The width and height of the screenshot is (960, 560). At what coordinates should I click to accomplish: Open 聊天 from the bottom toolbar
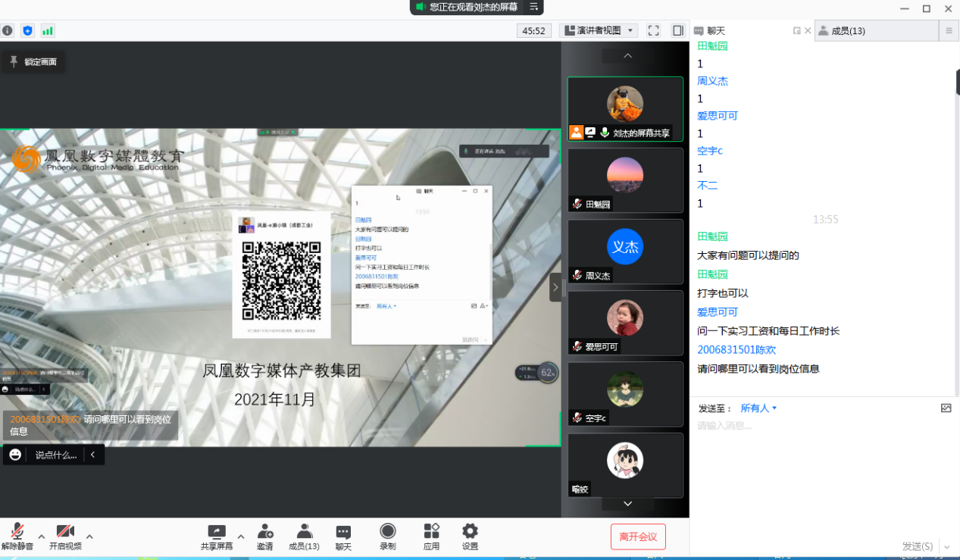[x=343, y=536]
